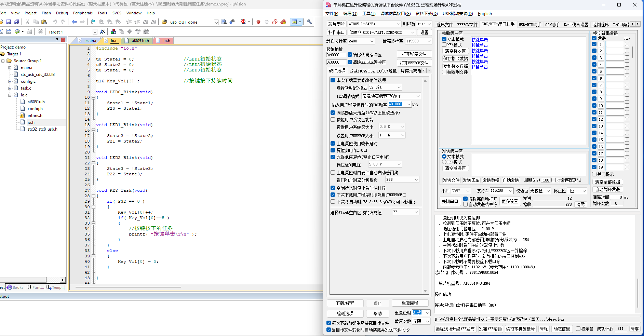Click the 下载/编程 button
The image size is (644, 336).
pyautogui.click(x=345, y=303)
